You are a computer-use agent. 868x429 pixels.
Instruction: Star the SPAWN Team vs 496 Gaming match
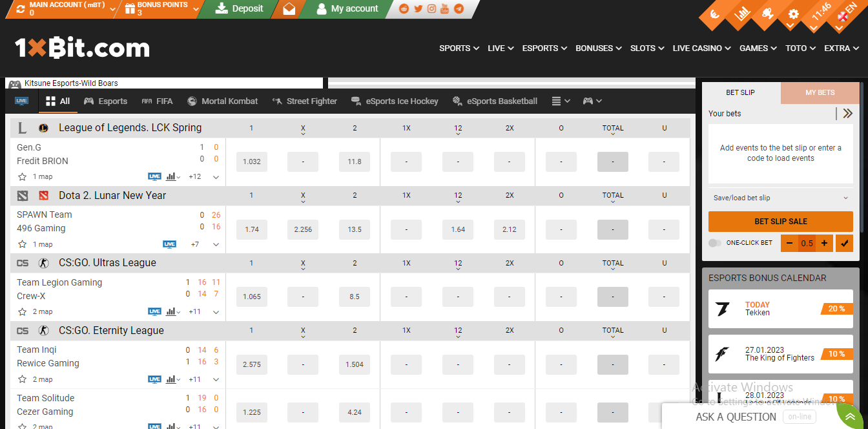click(x=23, y=244)
